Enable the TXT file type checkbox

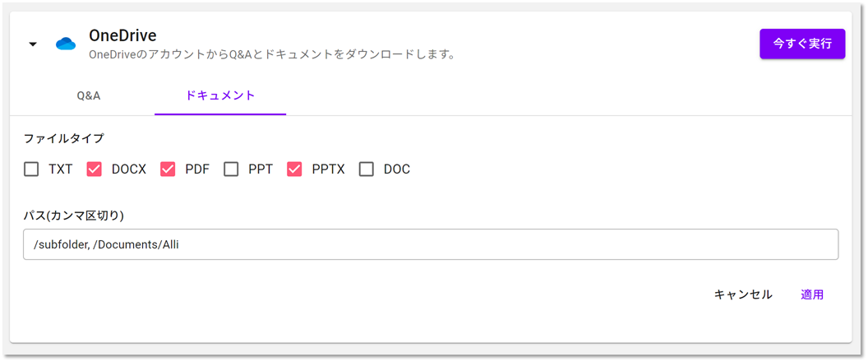(x=31, y=169)
